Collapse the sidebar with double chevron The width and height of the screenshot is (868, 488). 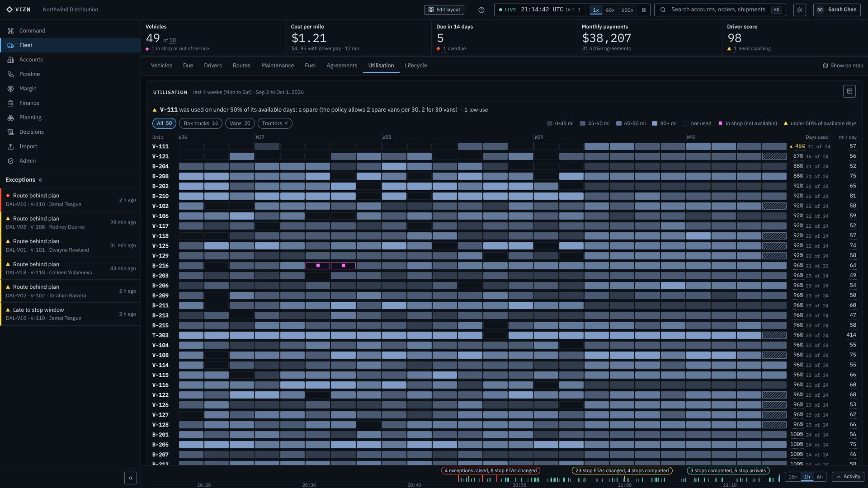coord(131,478)
